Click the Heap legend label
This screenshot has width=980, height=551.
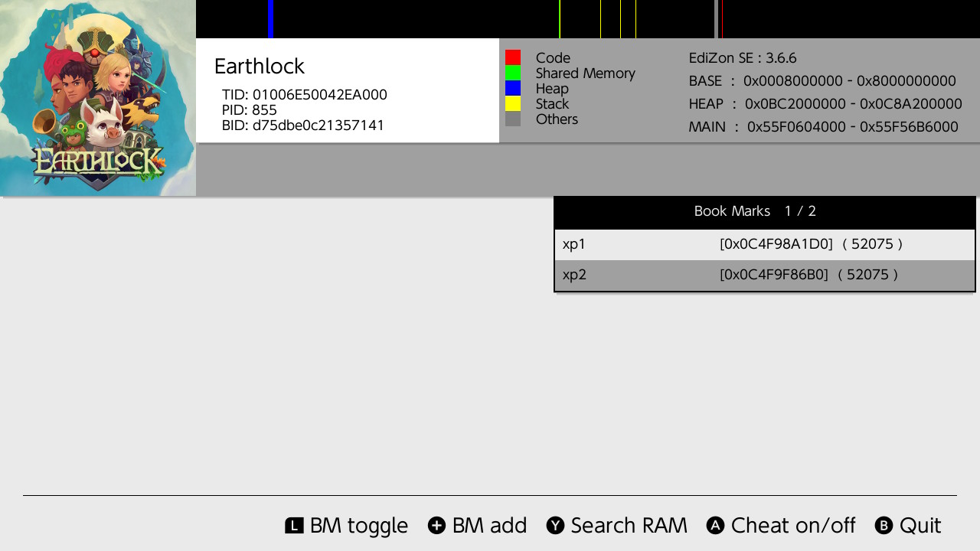(552, 89)
